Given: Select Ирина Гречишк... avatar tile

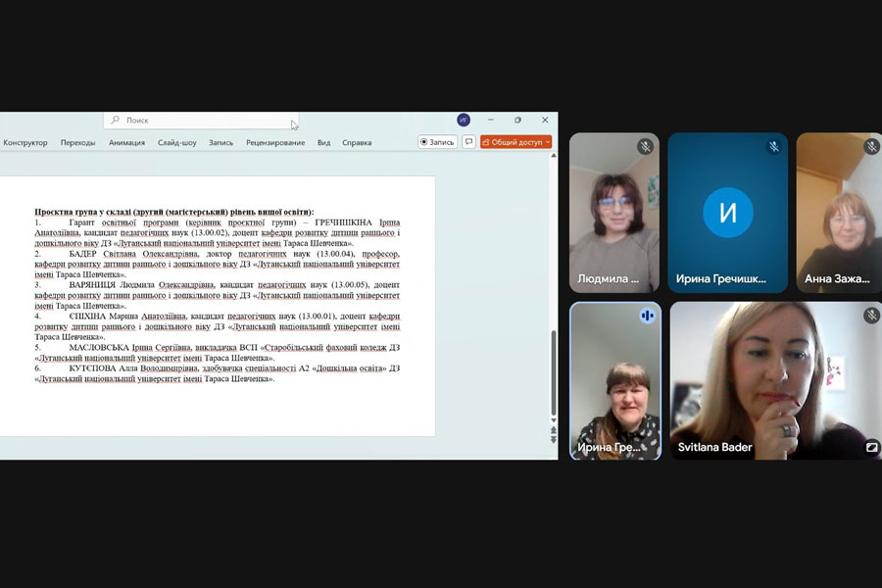Looking at the screenshot, I should 728,213.
